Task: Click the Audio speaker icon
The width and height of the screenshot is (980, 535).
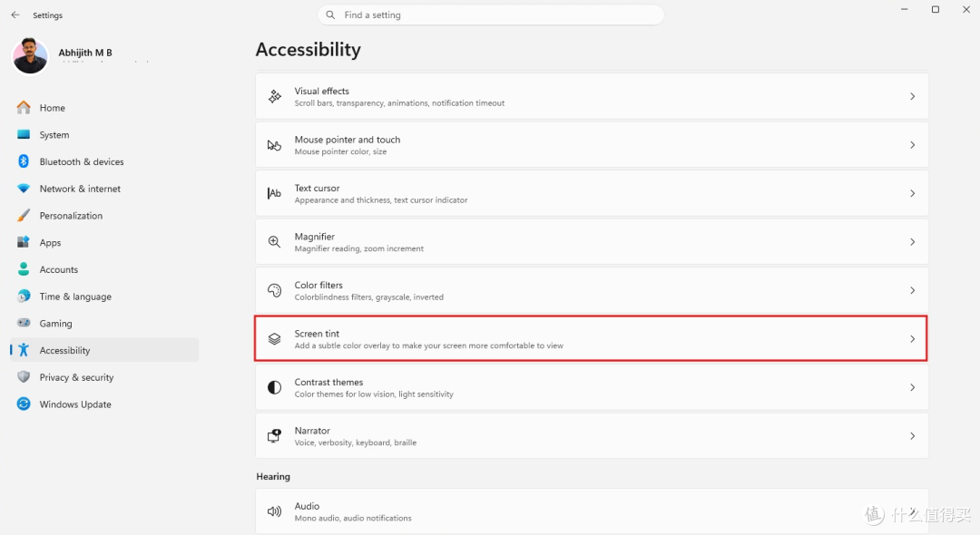Action: [x=274, y=511]
